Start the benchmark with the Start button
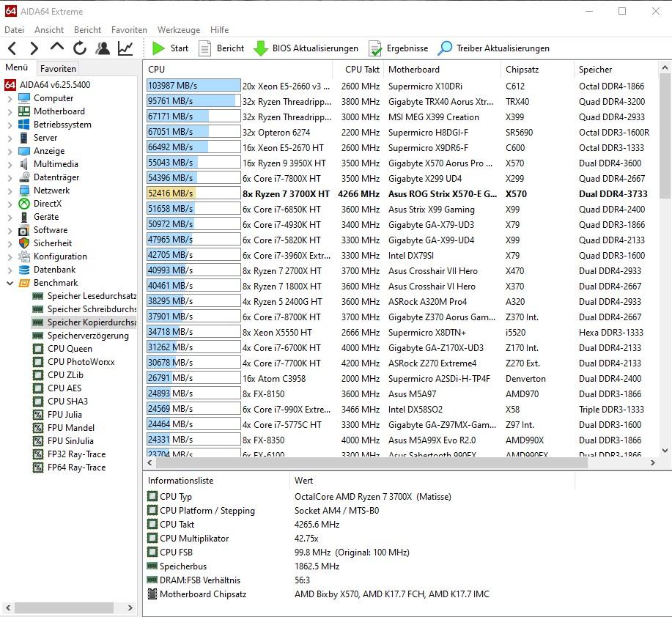 [171, 48]
